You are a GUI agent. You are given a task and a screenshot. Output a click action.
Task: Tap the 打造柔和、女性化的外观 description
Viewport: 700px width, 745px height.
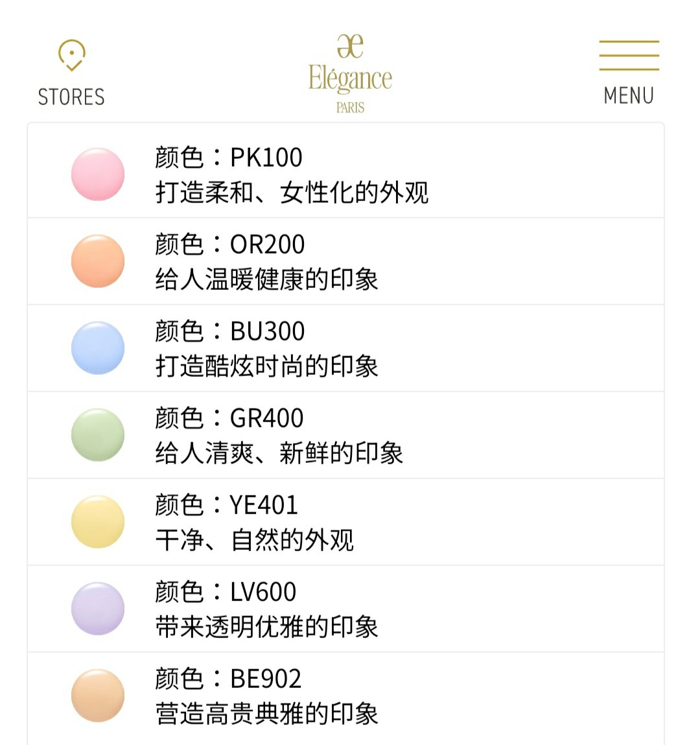pyautogui.click(x=292, y=193)
